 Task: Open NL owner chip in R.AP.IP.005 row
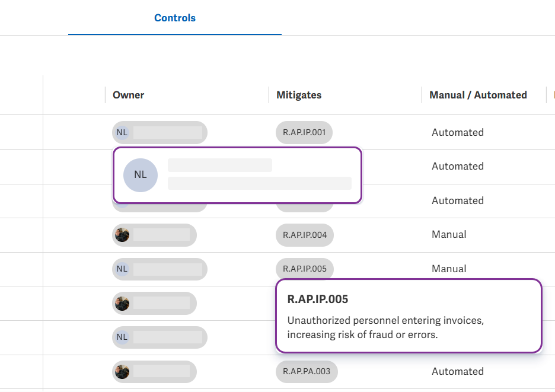[160, 269]
